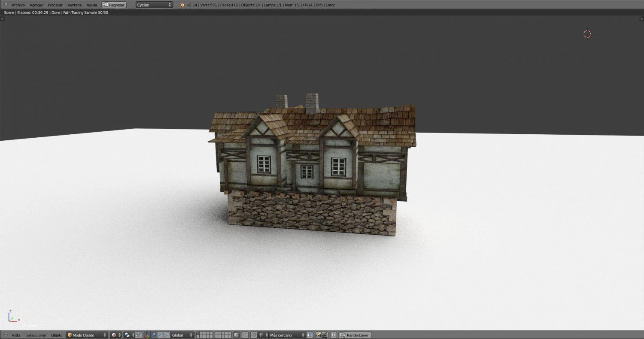Click the Regresar button
Viewport: 644px width, 339px height.
[114, 5]
